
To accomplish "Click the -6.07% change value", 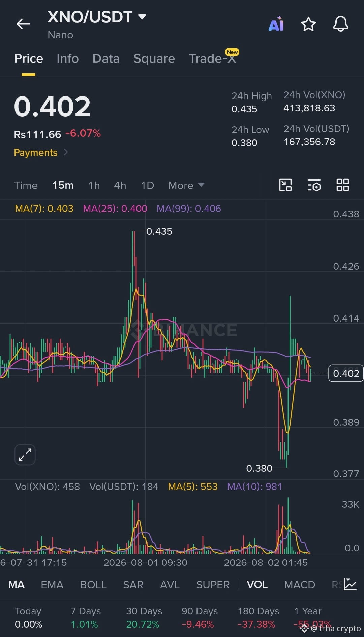I will 83,133.
